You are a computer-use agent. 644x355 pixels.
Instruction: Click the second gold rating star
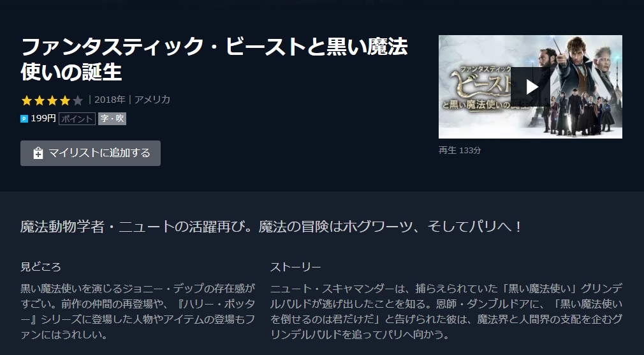(x=40, y=100)
